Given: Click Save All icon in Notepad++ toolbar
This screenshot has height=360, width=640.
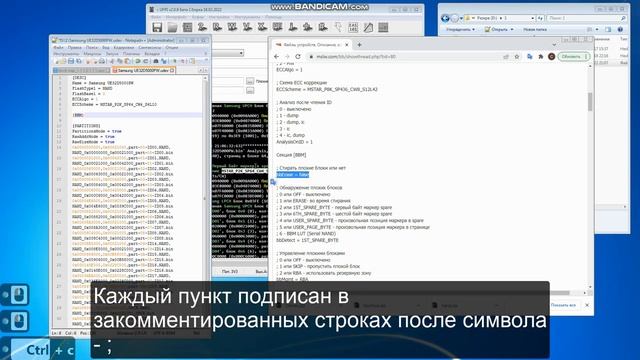Looking at the screenshot, I should point(78,61).
